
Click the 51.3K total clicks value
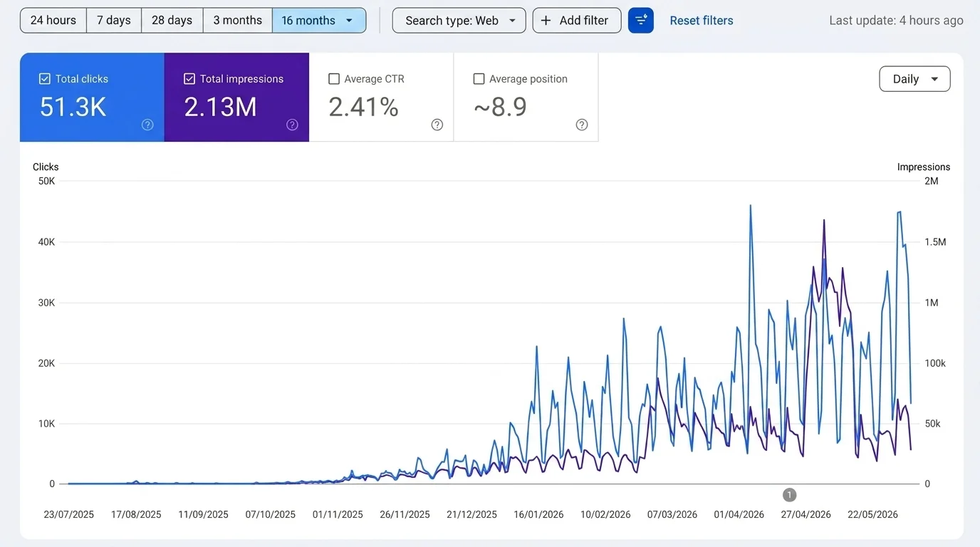coord(73,107)
